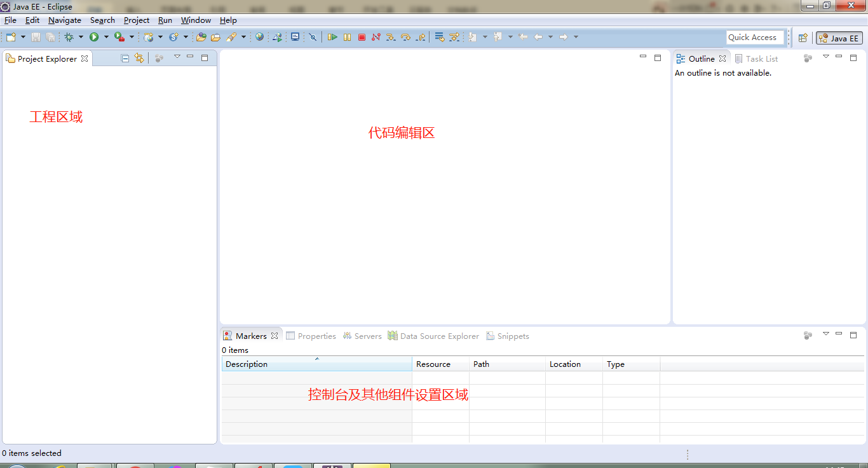Click the Step Over icon
Image resolution: width=868 pixels, height=468 pixels.
pos(405,37)
